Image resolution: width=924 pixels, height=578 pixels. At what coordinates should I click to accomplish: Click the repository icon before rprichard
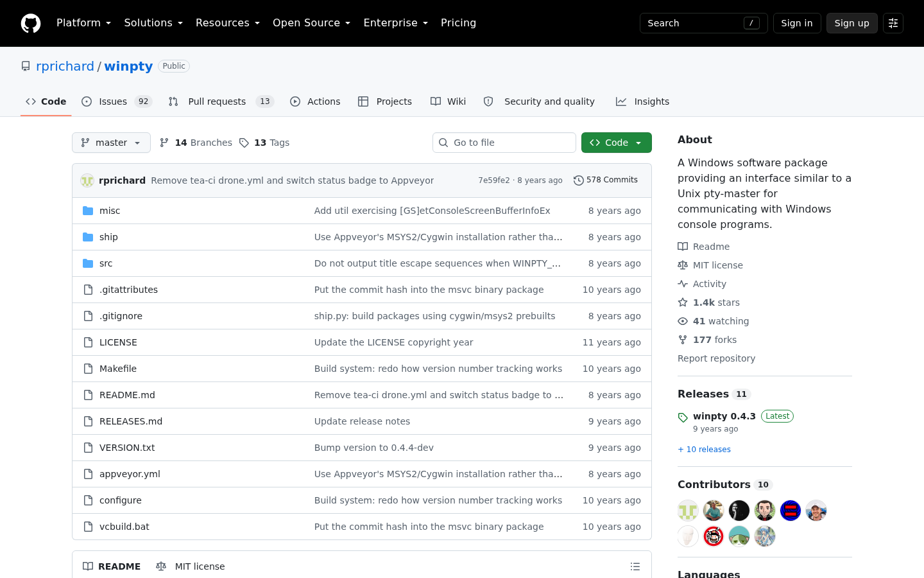pyautogui.click(x=26, y=66)
